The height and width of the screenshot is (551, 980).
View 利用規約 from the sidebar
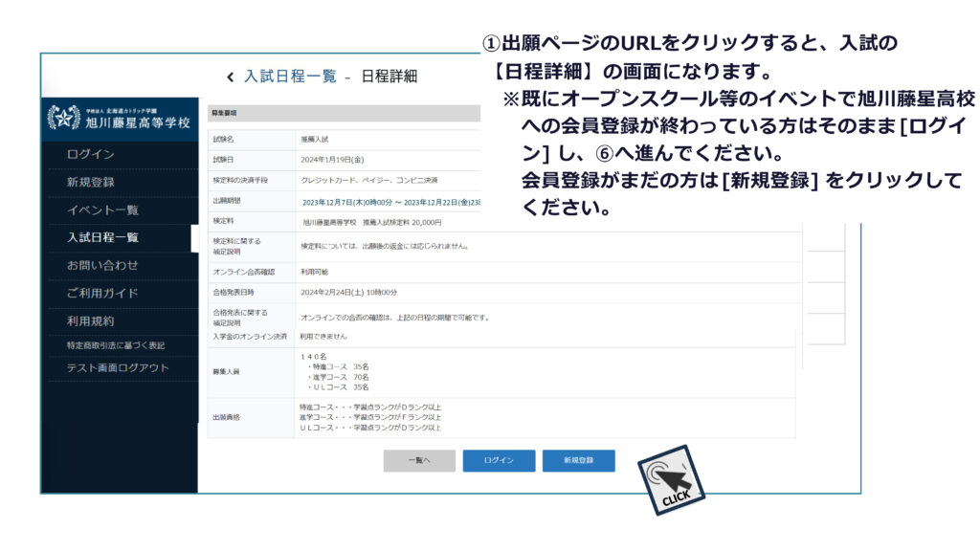pyautogui.click(x=91, y=320)
